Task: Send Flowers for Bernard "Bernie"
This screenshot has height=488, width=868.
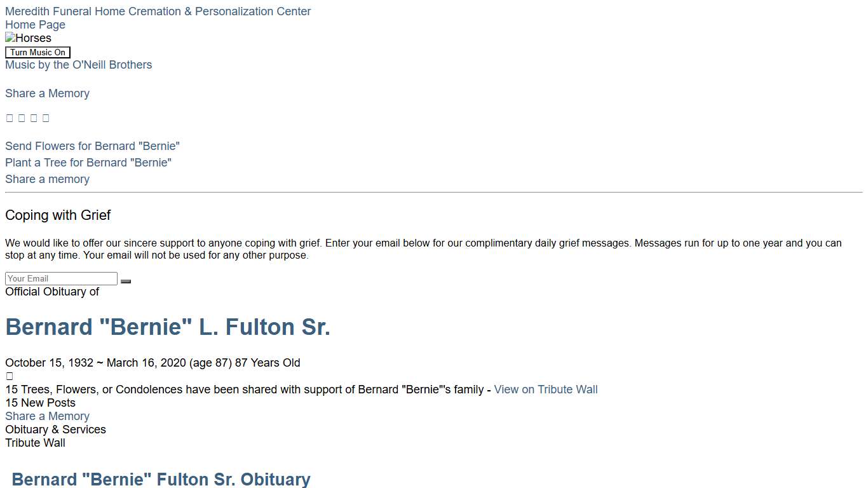Action: (x=92, y=146)
